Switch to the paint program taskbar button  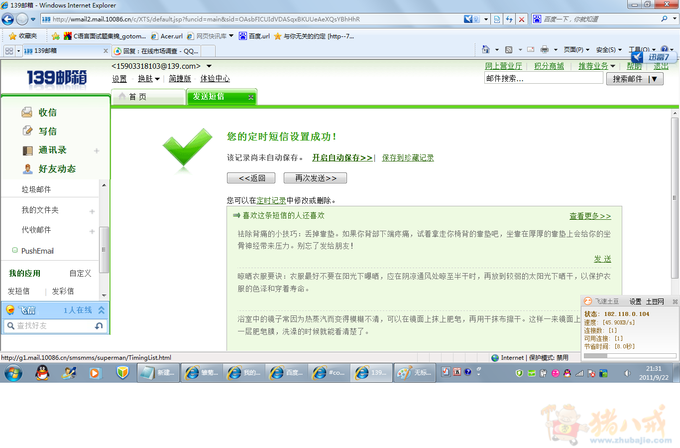(x=414, y=373)
